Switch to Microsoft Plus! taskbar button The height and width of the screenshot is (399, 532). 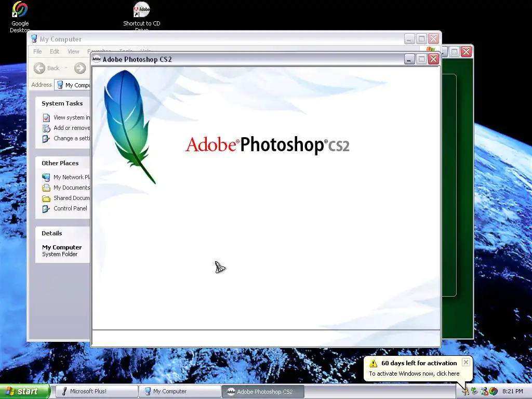click(96, 391)
